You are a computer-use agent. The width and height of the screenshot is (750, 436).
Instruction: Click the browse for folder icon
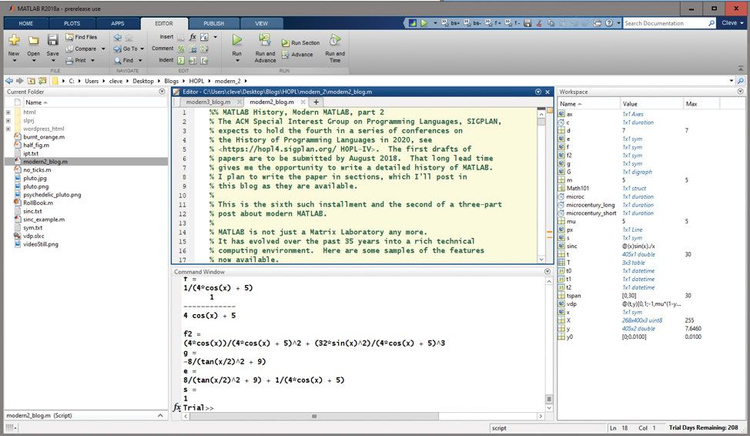pos(42,81)
